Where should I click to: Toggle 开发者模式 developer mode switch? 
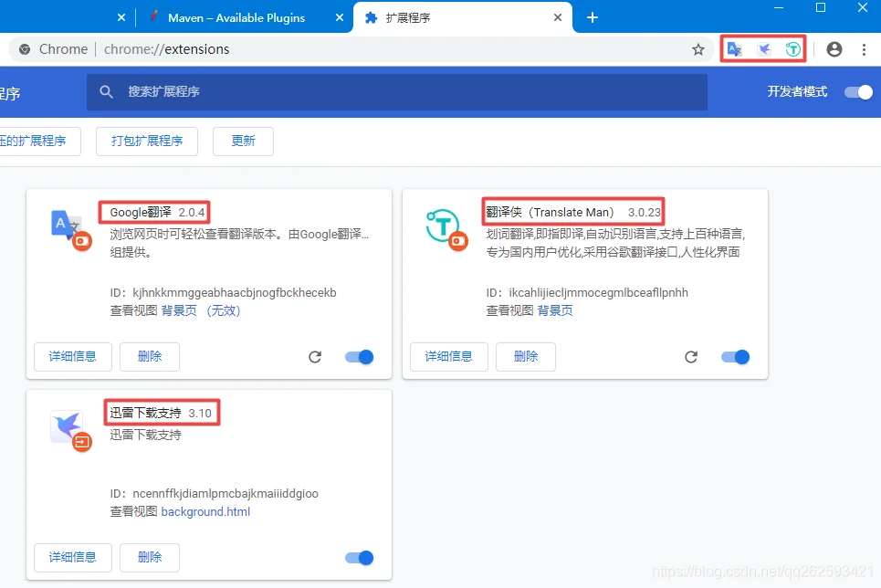click(858, 92)
